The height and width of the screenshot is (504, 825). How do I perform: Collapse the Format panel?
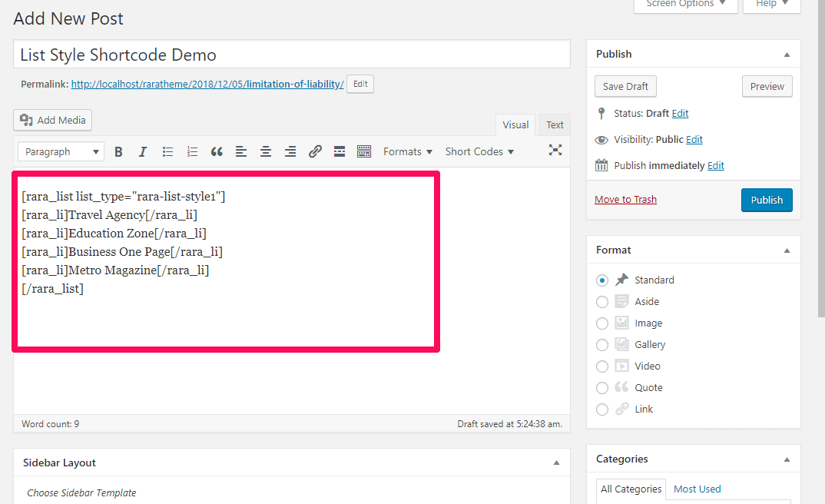(x=787, y=250)
